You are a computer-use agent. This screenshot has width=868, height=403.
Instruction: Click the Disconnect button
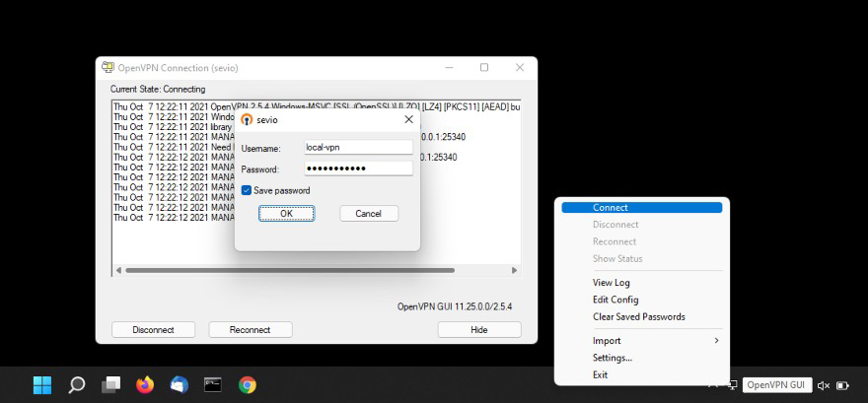pyautogui.click(x=153, y=329)
